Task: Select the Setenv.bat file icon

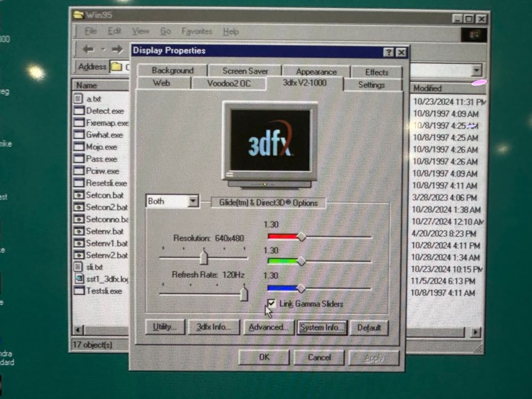Action: click(79, 231)
